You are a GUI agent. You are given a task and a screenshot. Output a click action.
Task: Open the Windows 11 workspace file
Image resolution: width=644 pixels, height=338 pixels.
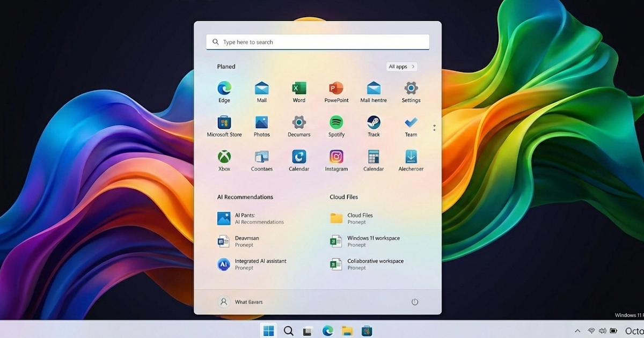point(365,241)
